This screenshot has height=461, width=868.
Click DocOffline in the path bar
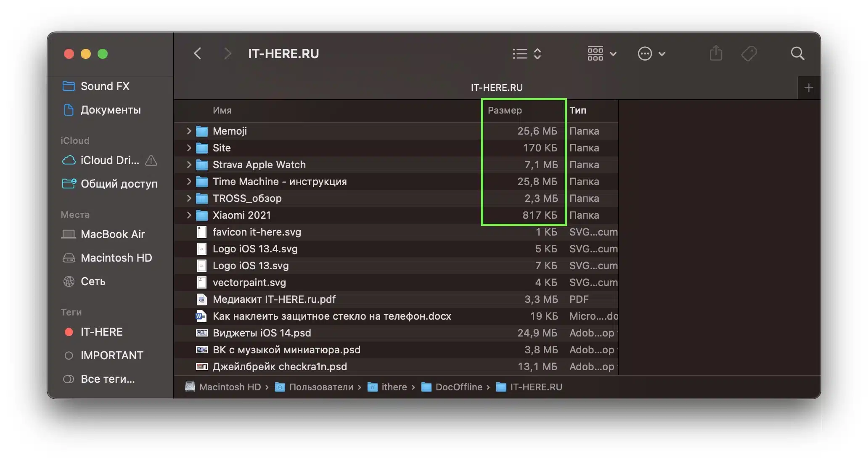(x=458, y=387)
